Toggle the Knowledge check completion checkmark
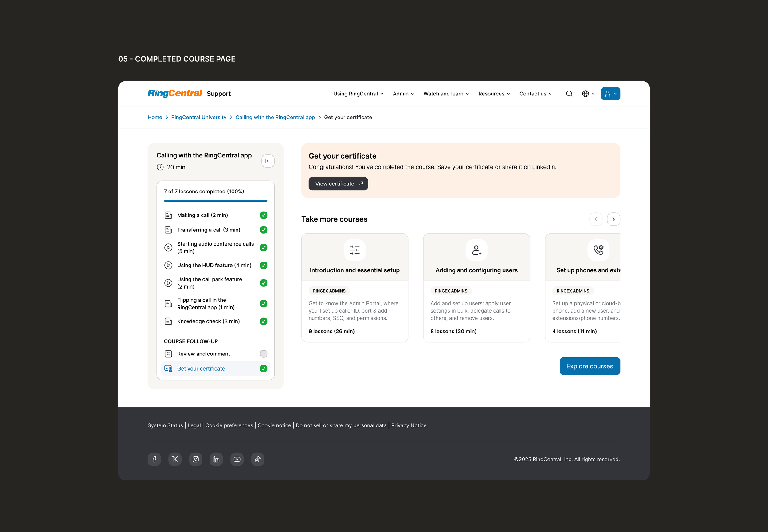 pyautogui.click(x=264, y=321)
